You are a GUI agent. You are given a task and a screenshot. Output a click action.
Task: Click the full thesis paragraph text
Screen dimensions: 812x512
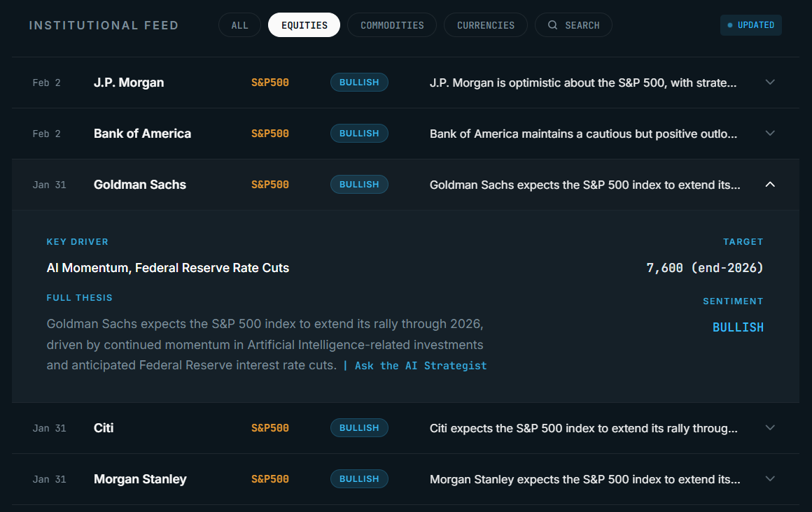pyautogui.click(x=265, y=345)
